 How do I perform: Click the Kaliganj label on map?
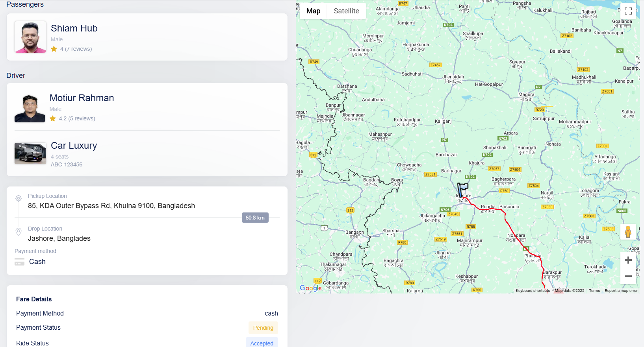(x=443, y=121)
